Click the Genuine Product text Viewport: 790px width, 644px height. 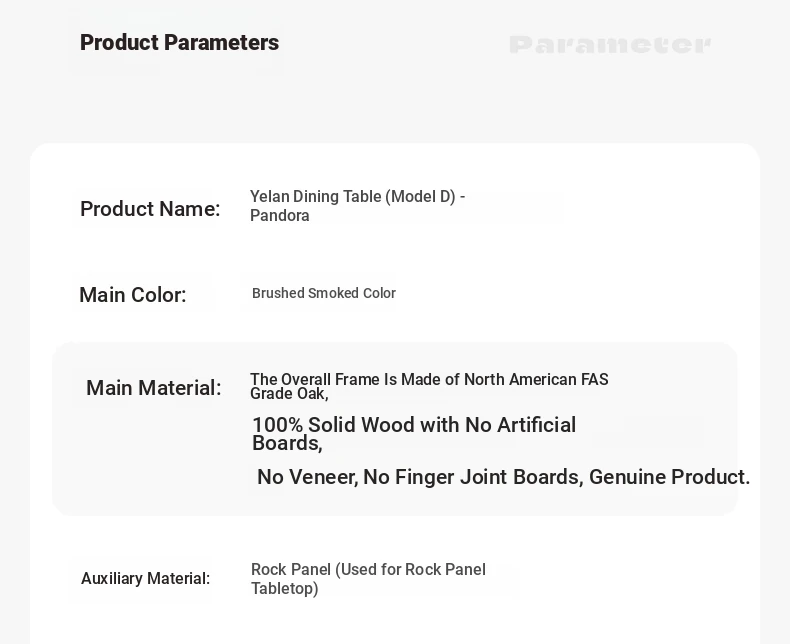670,477
